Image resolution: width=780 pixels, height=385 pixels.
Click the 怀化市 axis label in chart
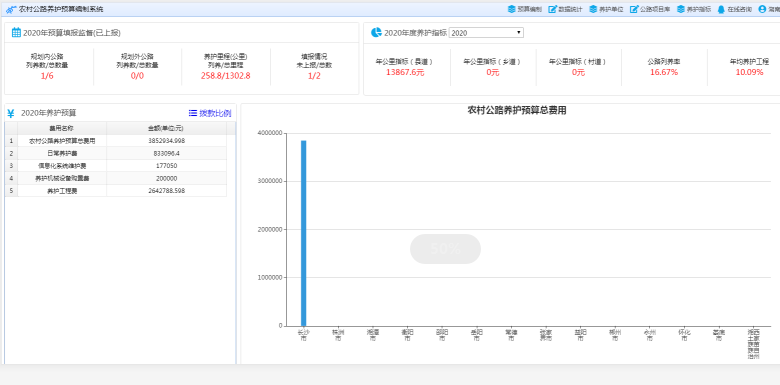point(684,335)
